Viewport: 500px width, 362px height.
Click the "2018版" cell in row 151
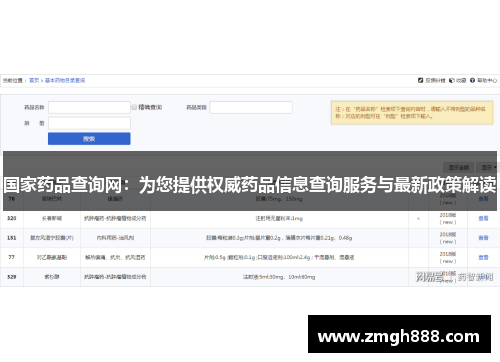[x=448, y=238]
